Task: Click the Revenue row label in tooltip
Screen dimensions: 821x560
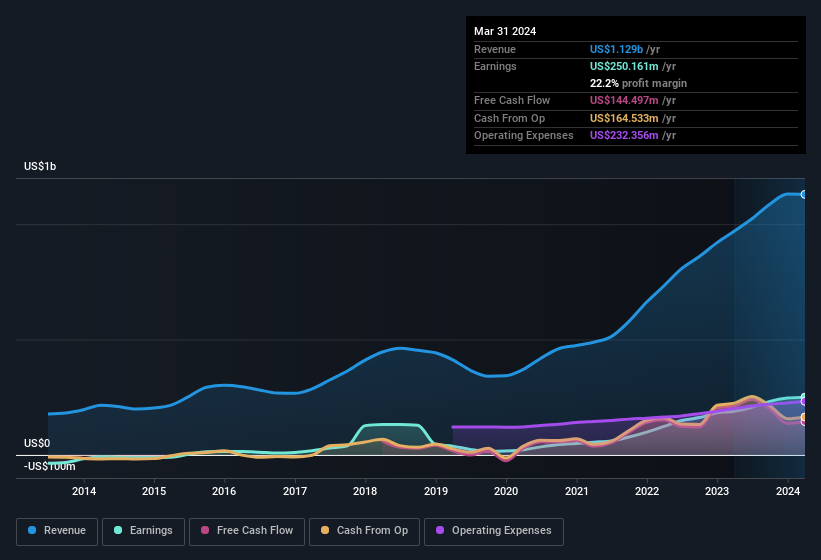Action: point(495,49)
